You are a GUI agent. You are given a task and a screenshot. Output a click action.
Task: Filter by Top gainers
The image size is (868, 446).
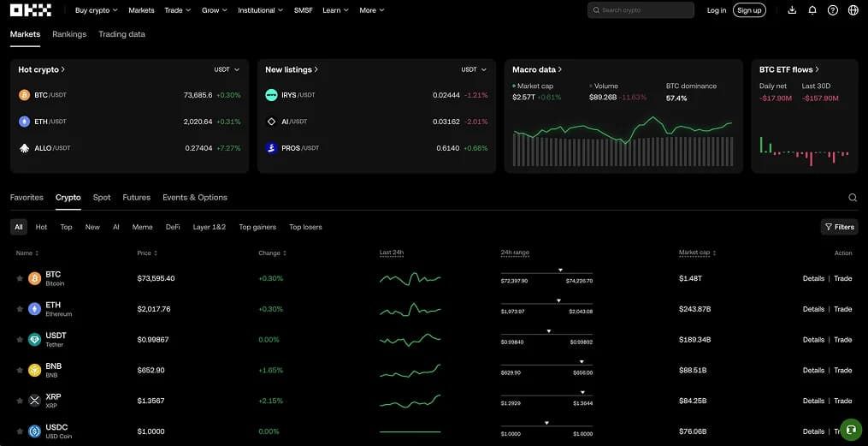click(x=257, y=227)
